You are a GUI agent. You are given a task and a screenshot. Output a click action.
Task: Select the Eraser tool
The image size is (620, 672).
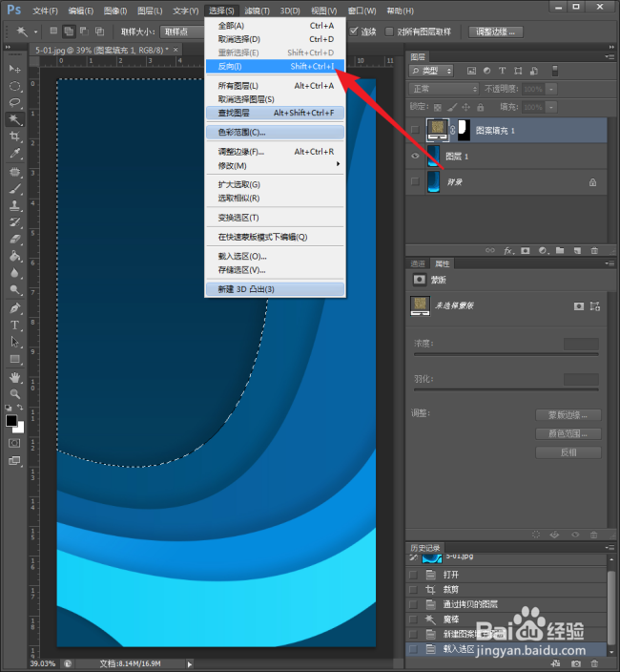point(14,240)
